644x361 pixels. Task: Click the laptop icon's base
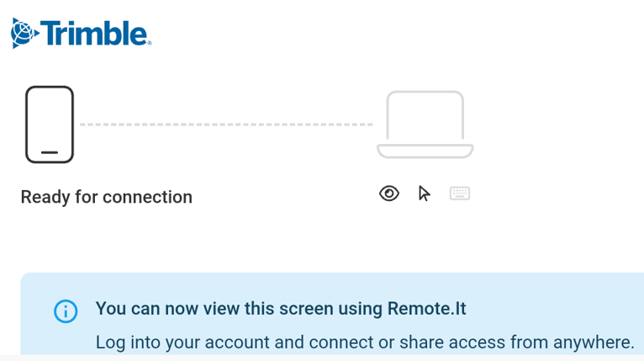425,151
